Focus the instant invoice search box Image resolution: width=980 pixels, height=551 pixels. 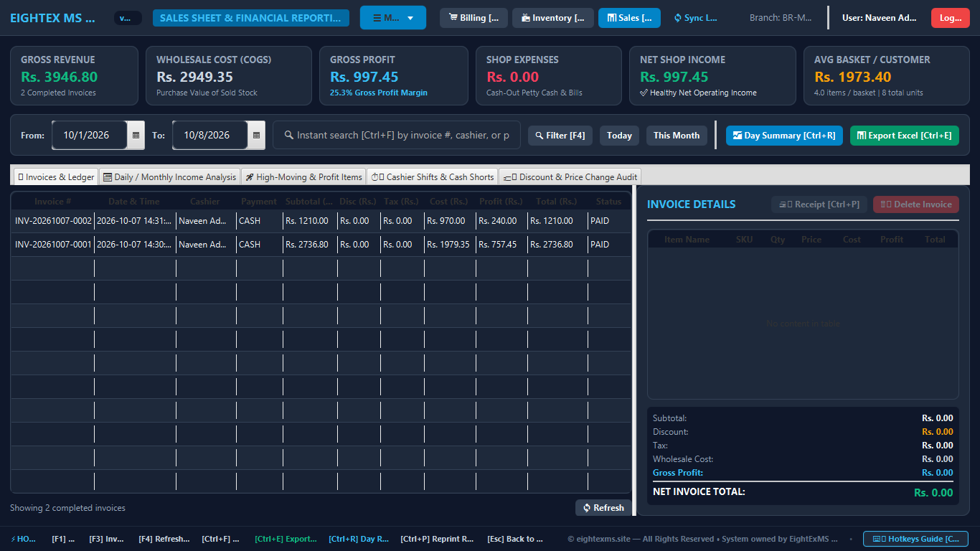397,135
